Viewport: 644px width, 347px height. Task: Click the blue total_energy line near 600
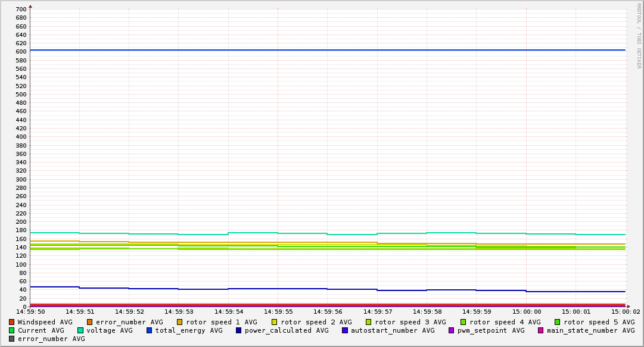tap(328, 50)
